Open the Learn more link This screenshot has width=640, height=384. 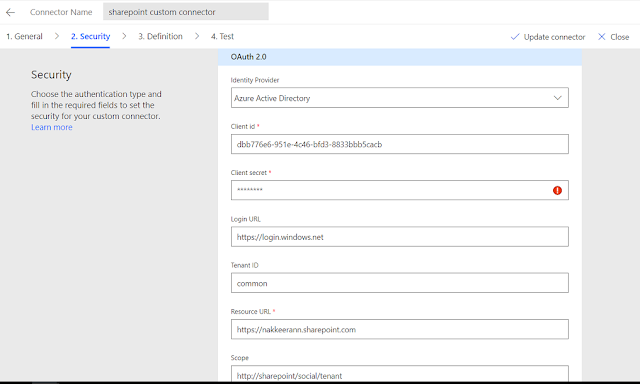point(52,127)
